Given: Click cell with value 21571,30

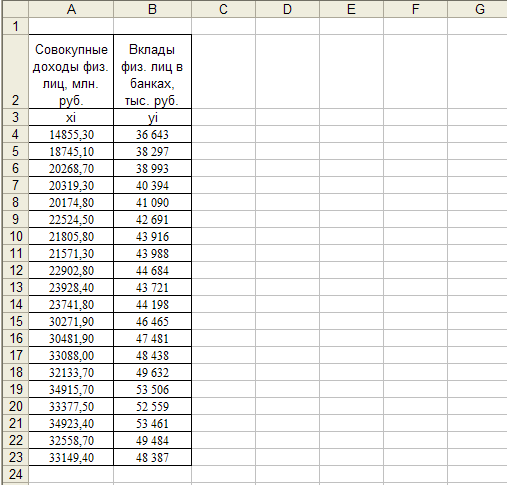Looking at the screenshot, I should (x=71, y=253).
